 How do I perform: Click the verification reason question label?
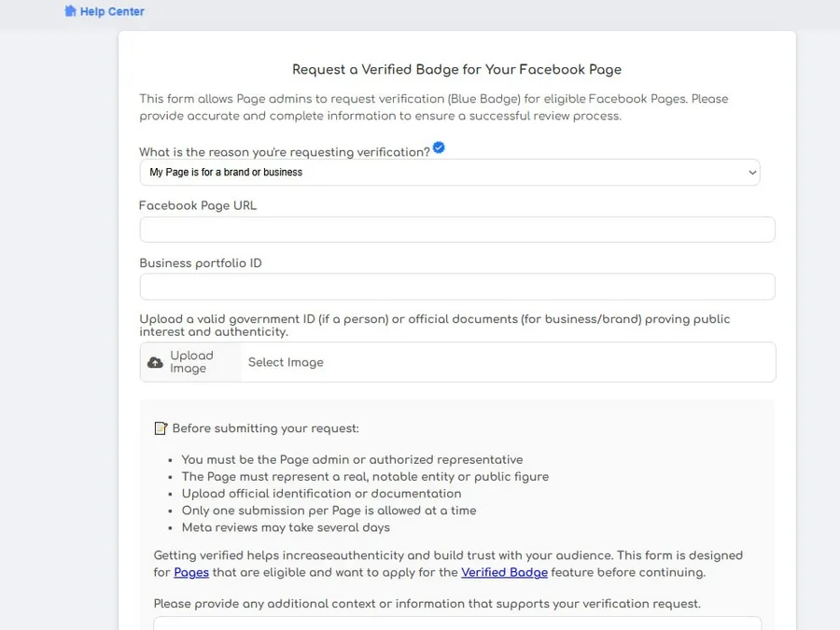point(285,152)
